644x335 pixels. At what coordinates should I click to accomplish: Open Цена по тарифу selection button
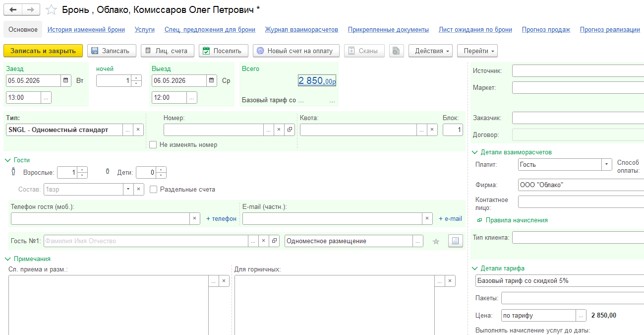click(581, 315)
